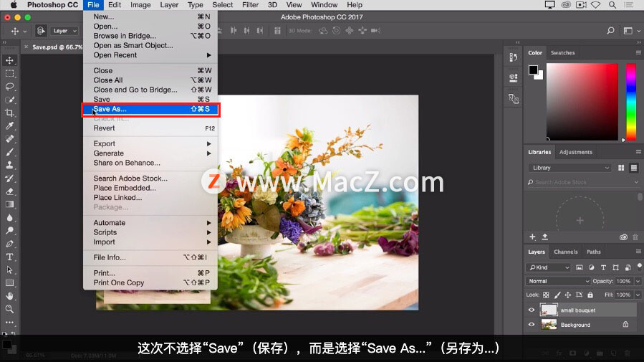Choose Place Embedded... from File menu
The width and height of the screenshot is (644, 362).
[151, 188]
